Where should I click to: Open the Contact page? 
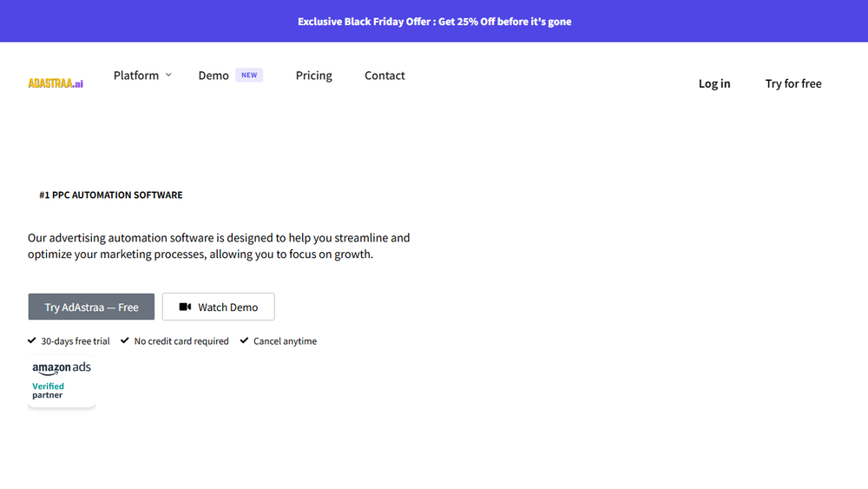(x=385, y=76)
